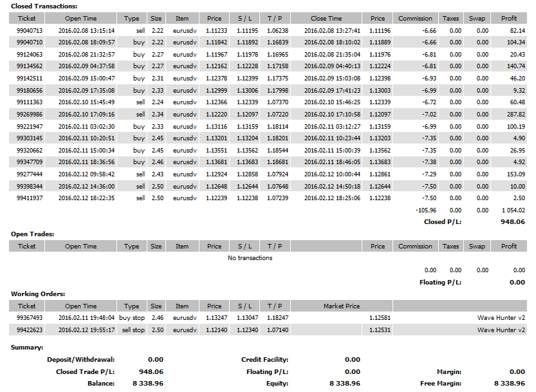Click Profit header in Closed Transactions
536x392 pixels.
coord(508,19)
